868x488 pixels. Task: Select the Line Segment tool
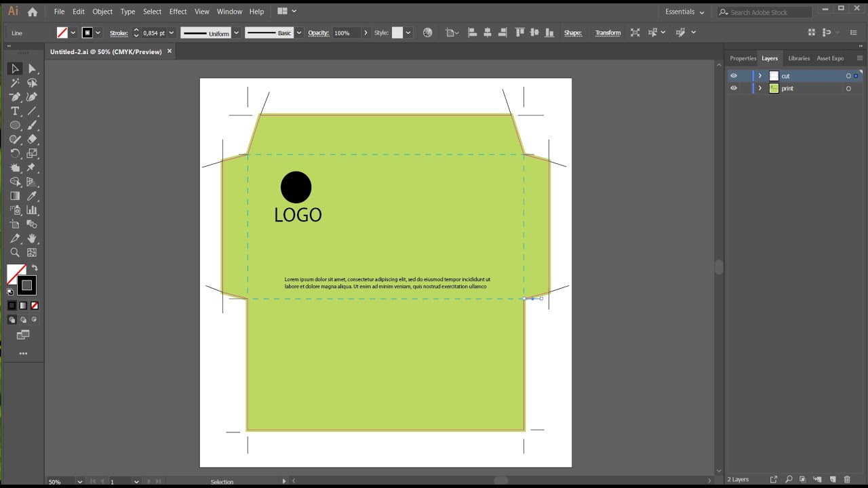(x=32, y=111)
